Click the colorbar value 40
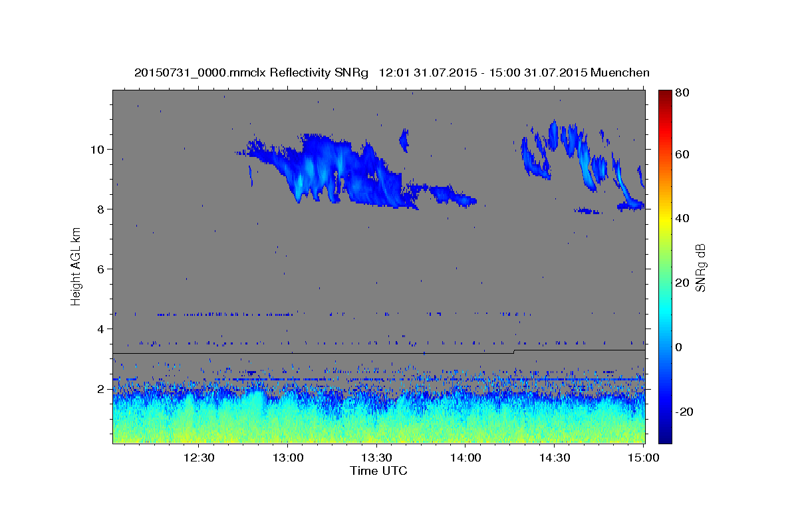Viewport: 798px width, 532px height. [682, 218]
